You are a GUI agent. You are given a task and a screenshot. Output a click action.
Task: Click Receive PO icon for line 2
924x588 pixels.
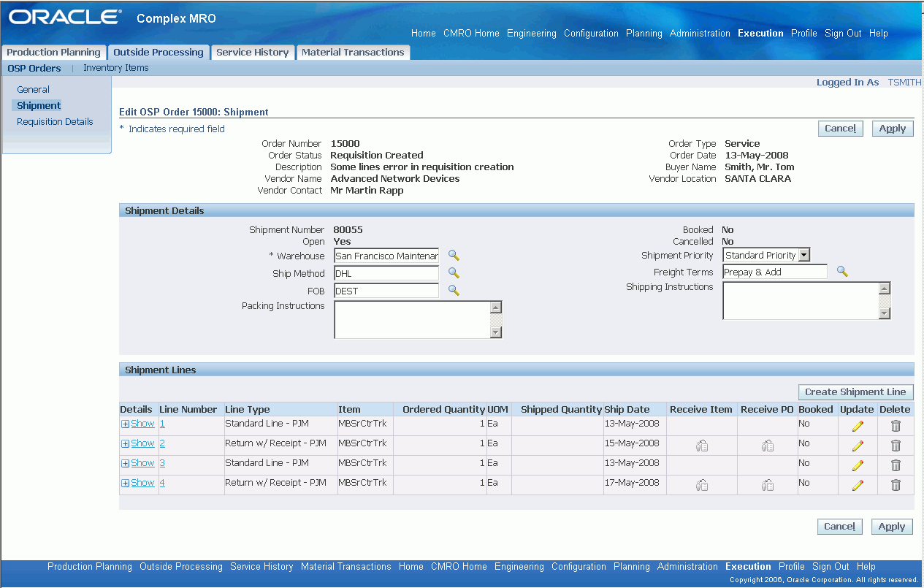tap(768, 446)
